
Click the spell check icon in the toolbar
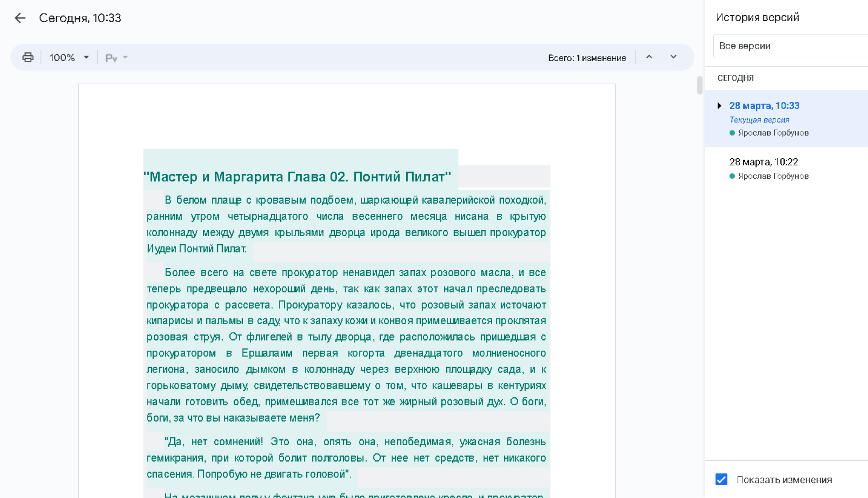coord(111,58)
